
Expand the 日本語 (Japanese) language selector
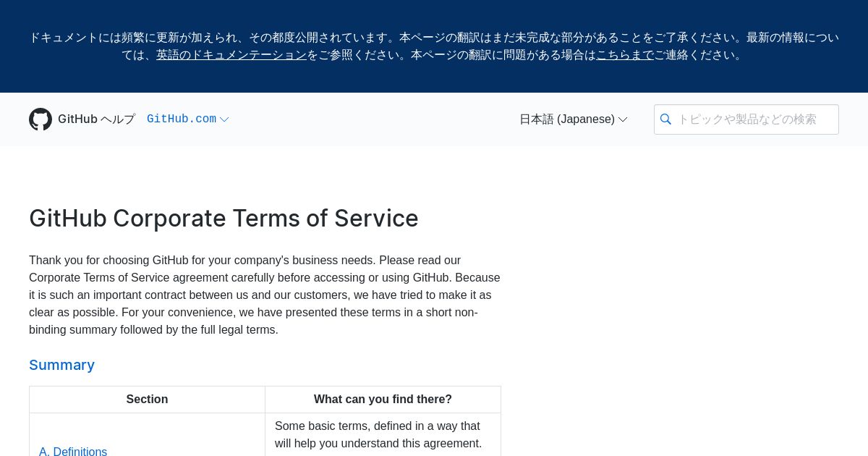(573, 119)
